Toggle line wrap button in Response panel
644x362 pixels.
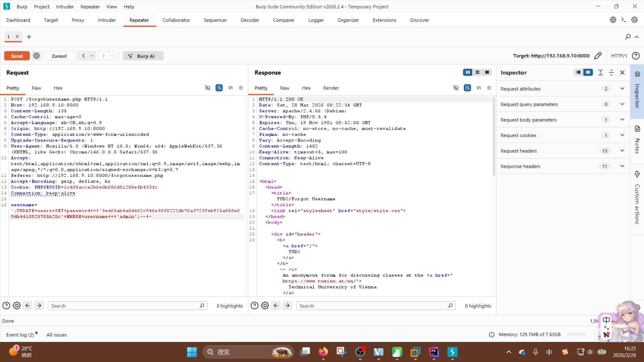tap(467, 88)
